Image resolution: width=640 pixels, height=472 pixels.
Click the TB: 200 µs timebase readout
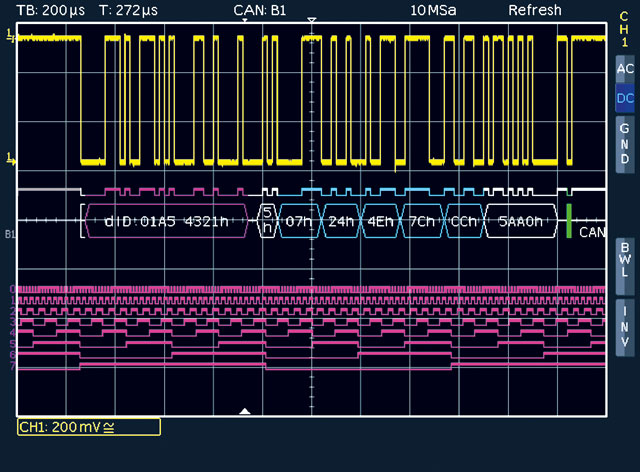(51, 10)
